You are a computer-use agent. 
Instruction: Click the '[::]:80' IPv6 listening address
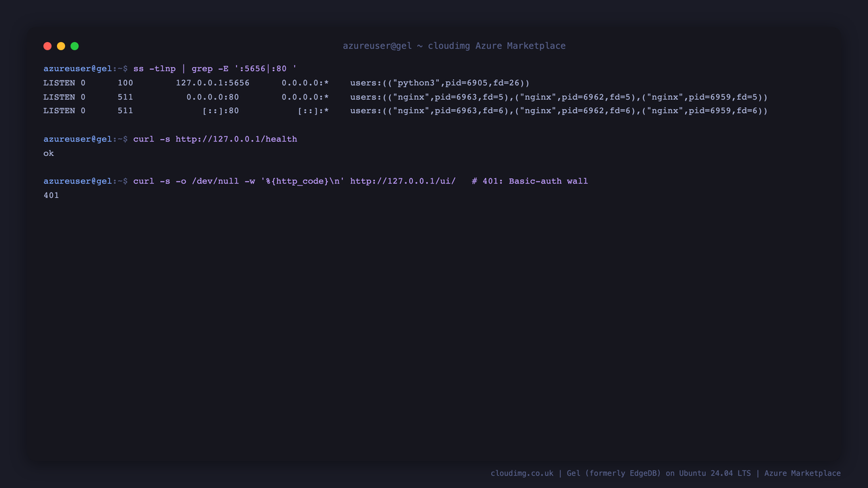click(x=220, y=110)
